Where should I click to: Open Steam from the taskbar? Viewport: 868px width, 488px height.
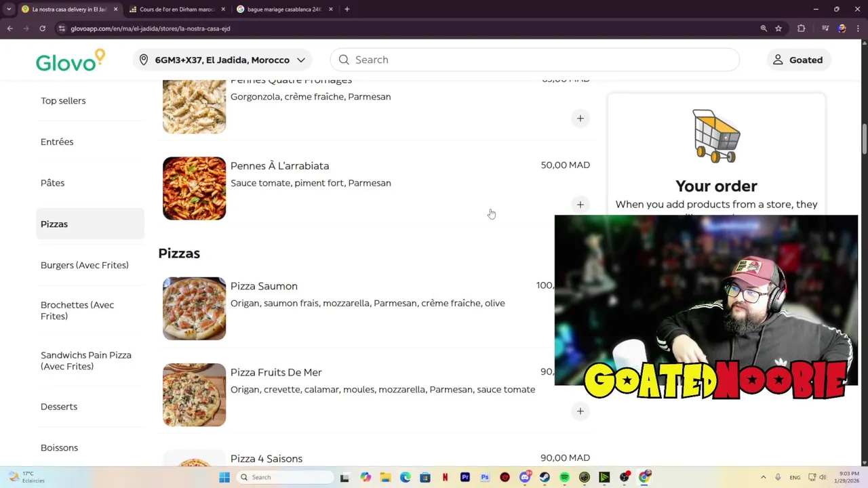tap(545, 477)
